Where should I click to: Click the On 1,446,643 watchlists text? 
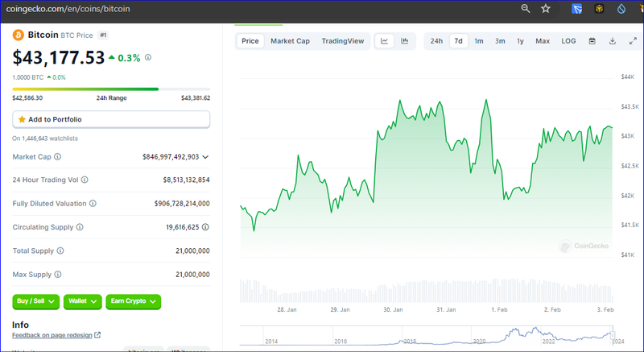tap(45, 139)
